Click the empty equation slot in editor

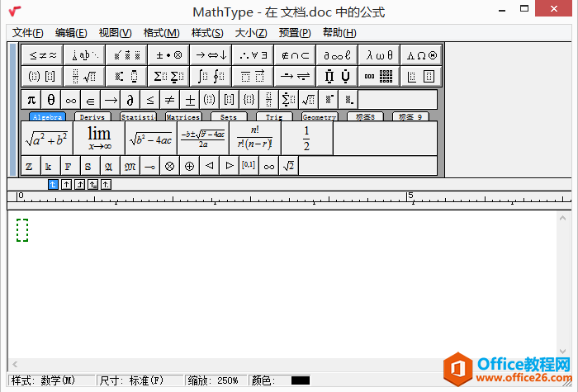pos(22,230)
